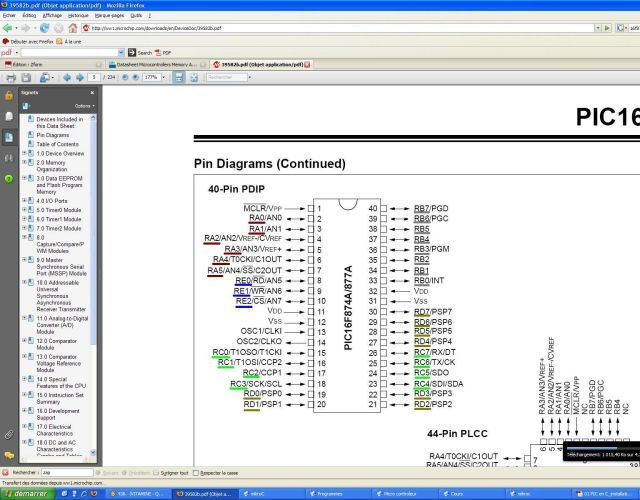Open the pdf toolbar search dropdown
The image size is (640, 500).
121,53
